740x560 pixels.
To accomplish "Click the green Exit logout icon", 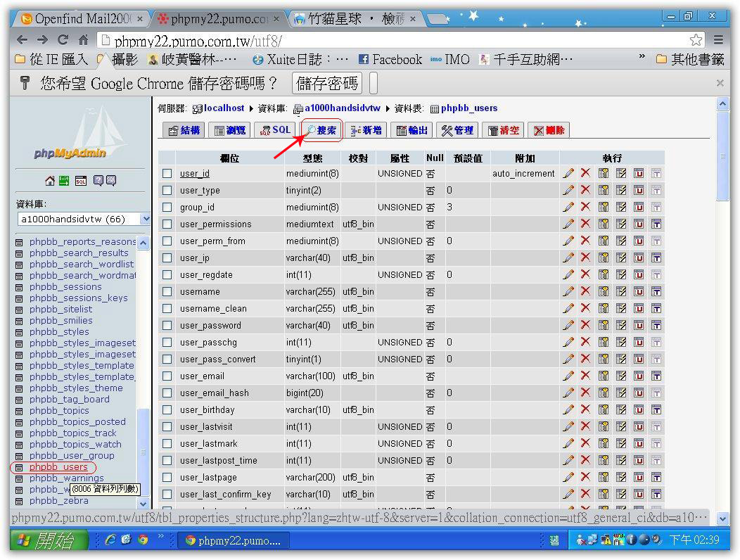I will (65, 181).
